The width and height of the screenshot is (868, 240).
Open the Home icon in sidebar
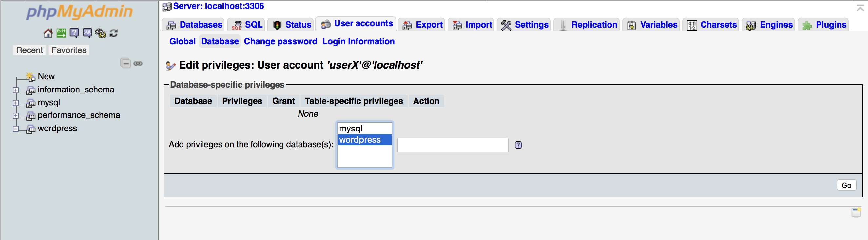48,33
